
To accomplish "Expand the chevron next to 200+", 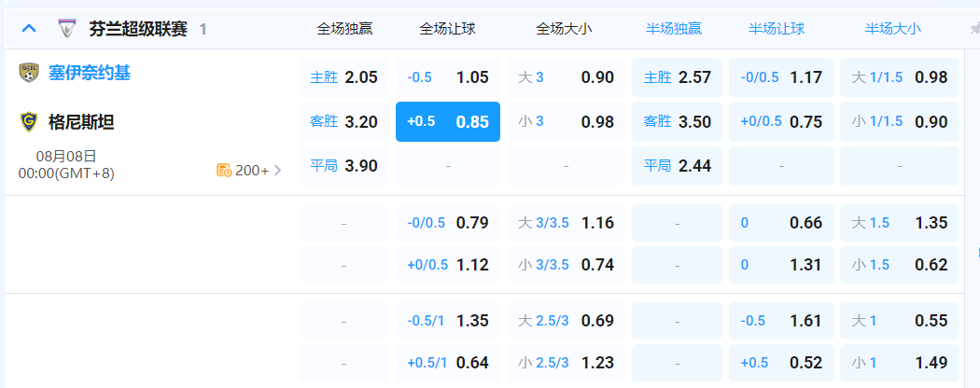I will (x=277, y=170).
